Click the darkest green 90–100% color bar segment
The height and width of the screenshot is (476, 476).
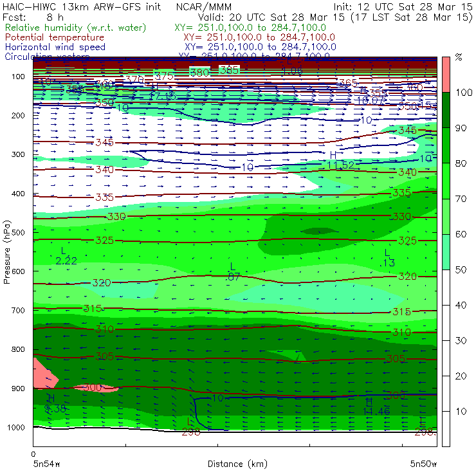click(x=446, y=110)
